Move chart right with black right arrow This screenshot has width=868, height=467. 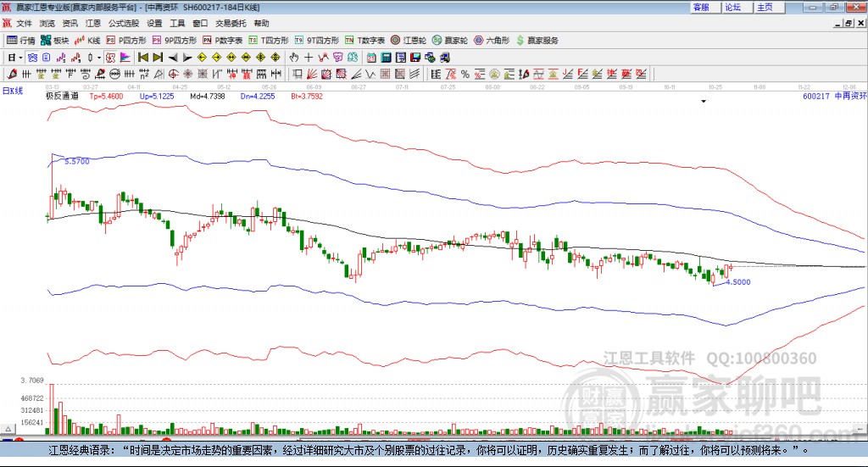(187, 58)
